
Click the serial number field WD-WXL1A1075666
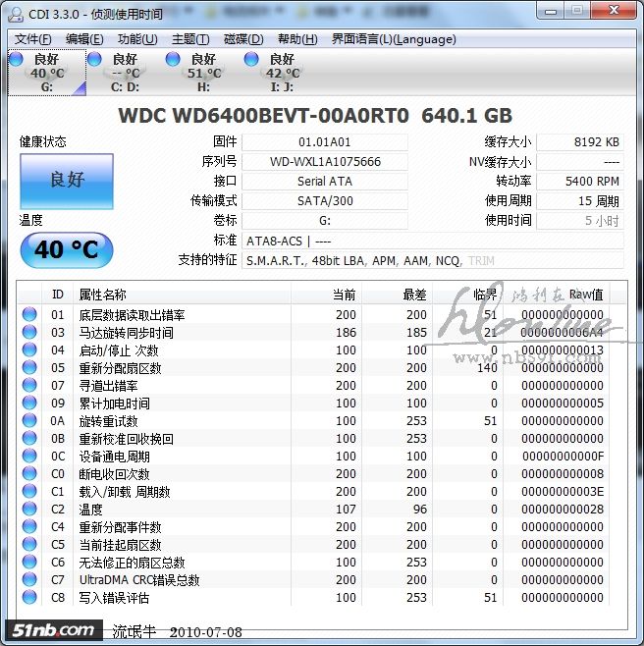[x=324, y=162]
